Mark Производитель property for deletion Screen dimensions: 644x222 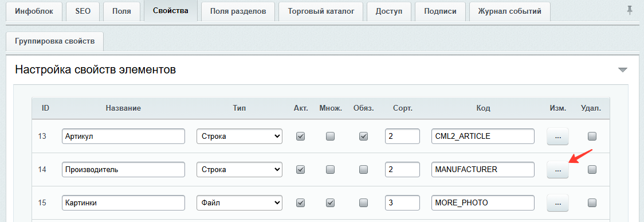[x=592, y=169]
